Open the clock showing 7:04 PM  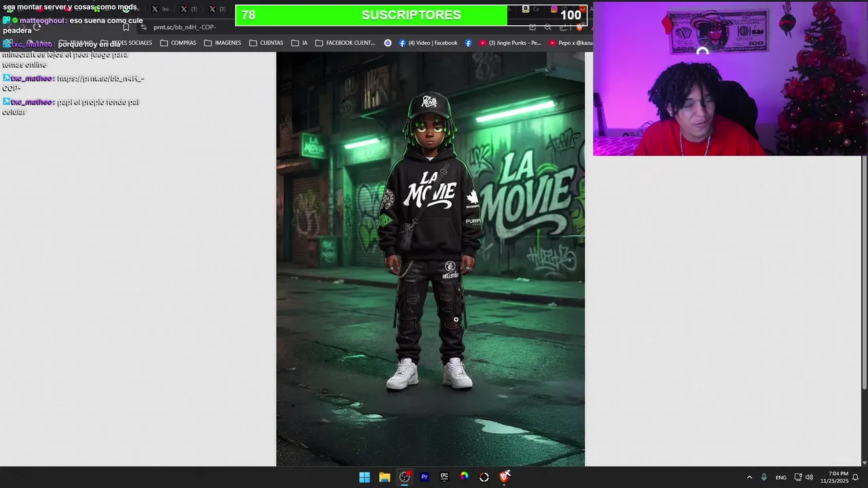click(834, 477)
